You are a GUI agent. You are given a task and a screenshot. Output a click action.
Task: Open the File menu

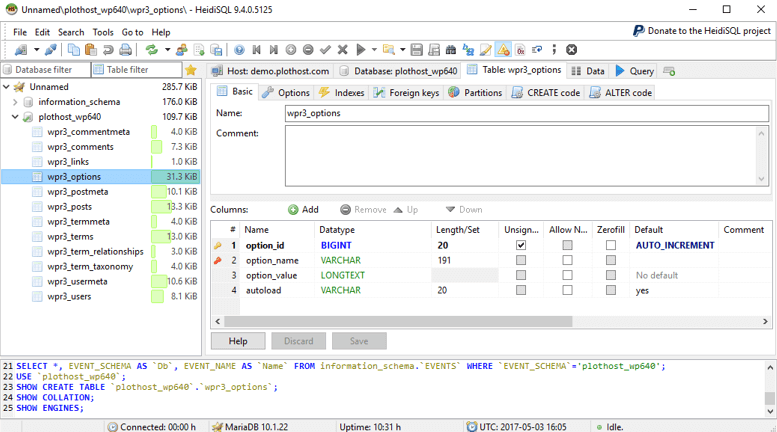20,32
